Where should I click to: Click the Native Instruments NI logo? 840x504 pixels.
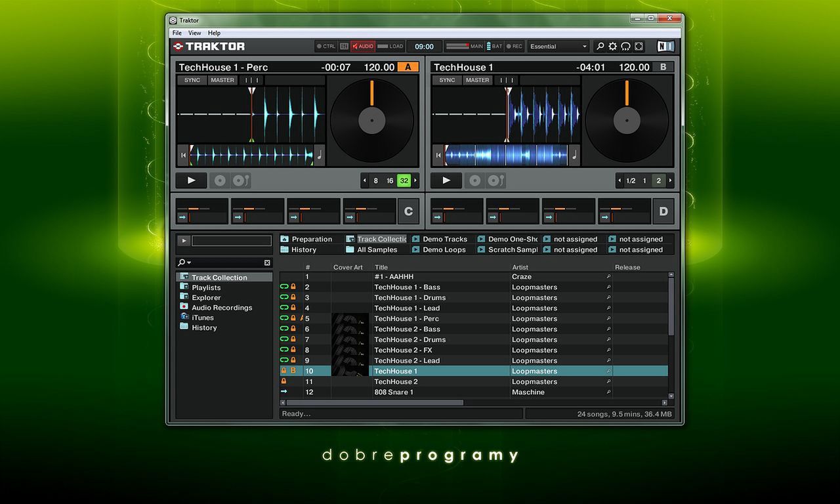pos(665,47)
